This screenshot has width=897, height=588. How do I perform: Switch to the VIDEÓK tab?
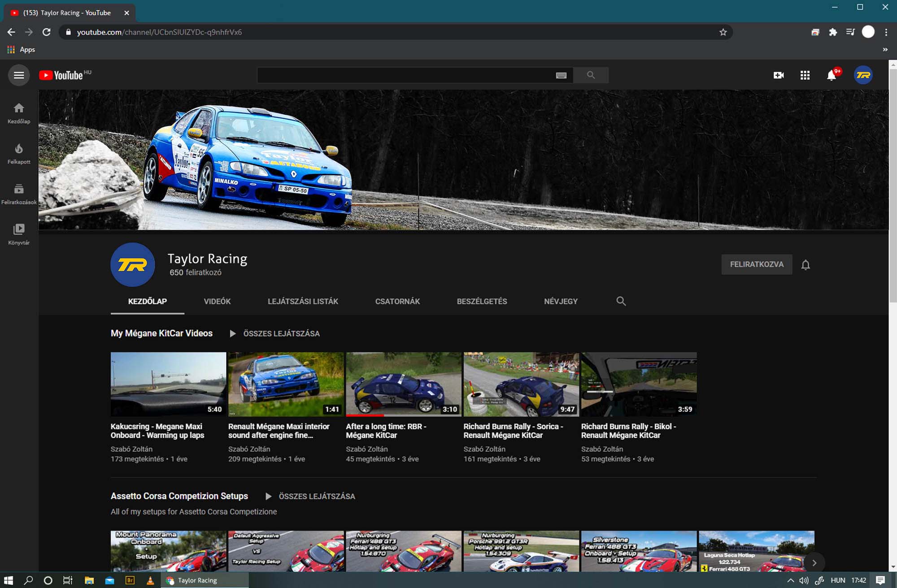point(217,301)
